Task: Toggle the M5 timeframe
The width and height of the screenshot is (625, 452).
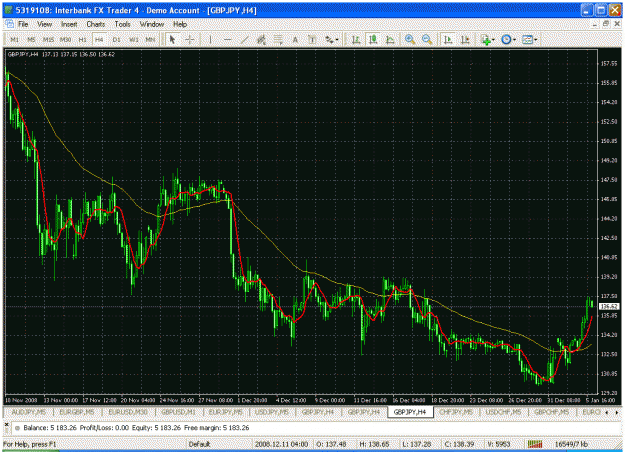Action: click(31, 40)
